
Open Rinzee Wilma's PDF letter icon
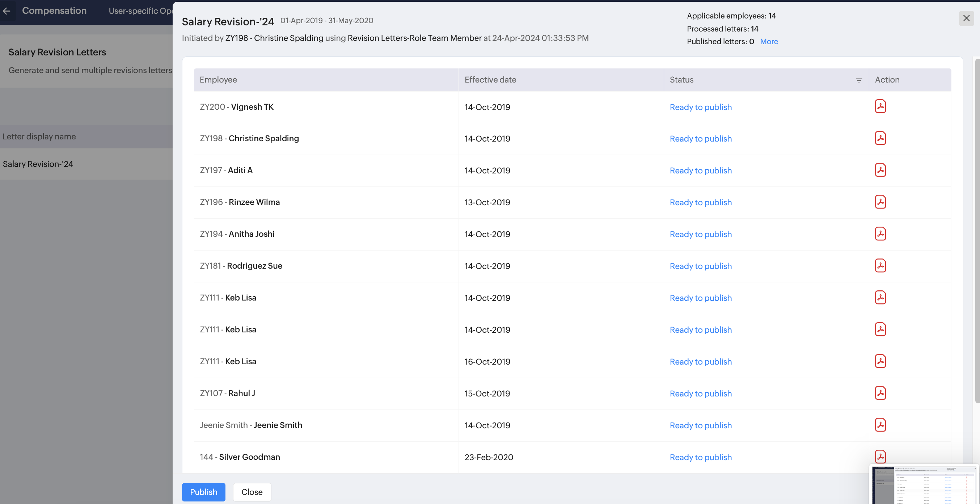pos(880,202)
